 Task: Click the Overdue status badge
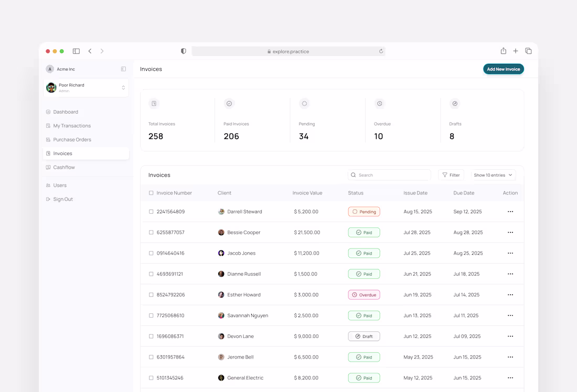(x=364, y=295)
